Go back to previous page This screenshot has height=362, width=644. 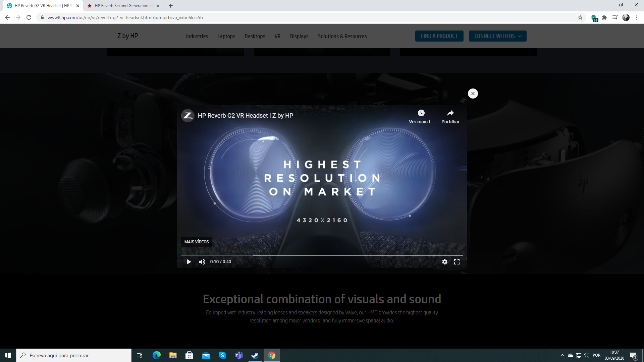7,17
